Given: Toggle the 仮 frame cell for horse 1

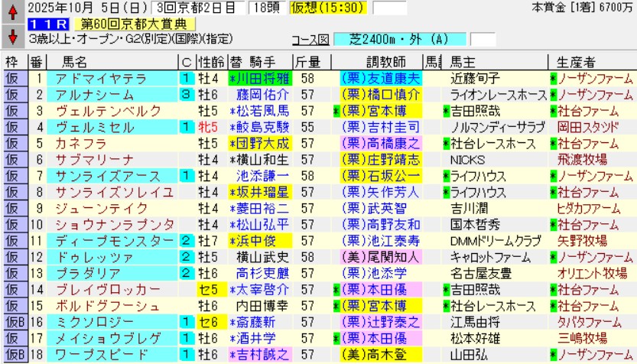Looking at the screenshot, I should [12, 78].
